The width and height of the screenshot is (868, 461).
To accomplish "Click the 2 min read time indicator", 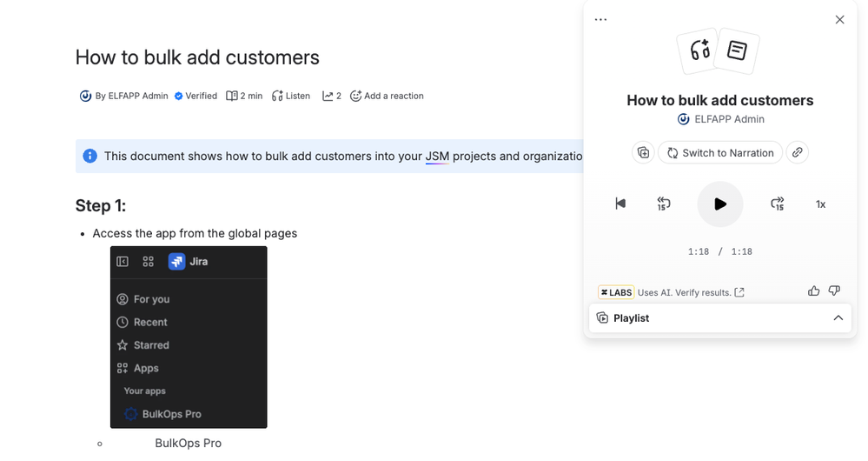I will point(245,96).
